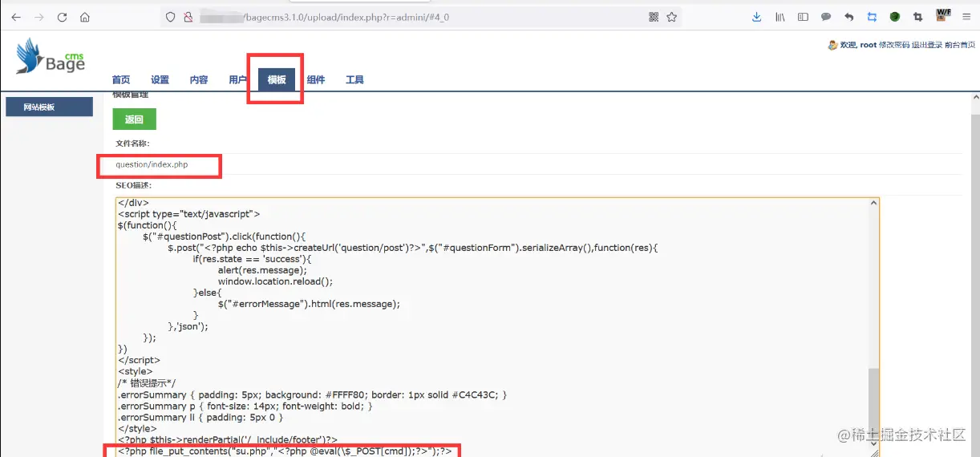Switch to the 内容 tab
This screenshot has width=980, height=457.
[x=199, y=79]
